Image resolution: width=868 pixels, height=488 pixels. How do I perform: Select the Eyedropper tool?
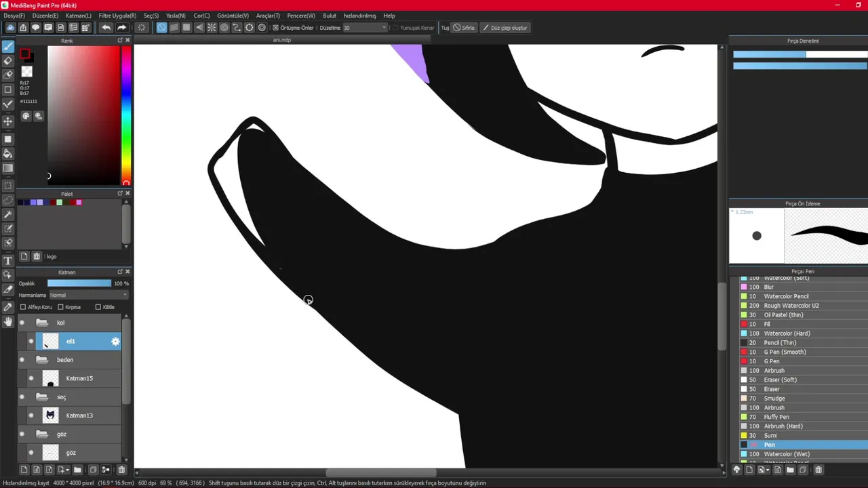coord(8,307)
